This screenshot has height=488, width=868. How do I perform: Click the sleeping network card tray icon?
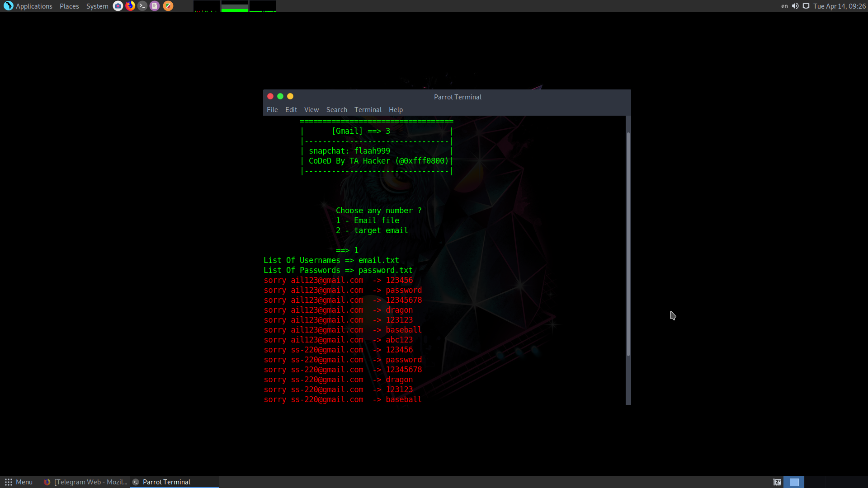pyautogui.click(x=777, y=482)
